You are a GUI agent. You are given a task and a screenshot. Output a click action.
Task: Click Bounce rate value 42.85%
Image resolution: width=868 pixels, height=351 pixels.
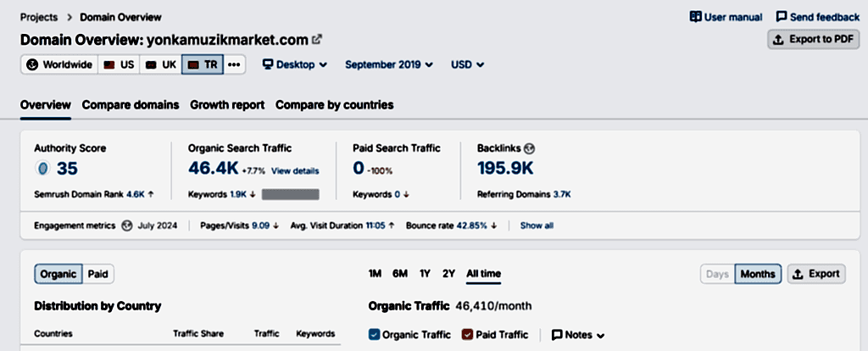click(x=471, y=226)
